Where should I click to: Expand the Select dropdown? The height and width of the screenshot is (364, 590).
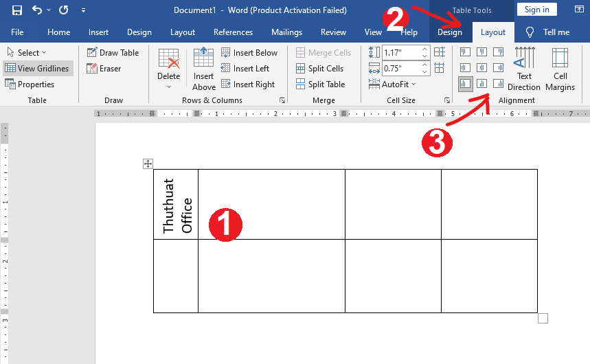[27, 53]
